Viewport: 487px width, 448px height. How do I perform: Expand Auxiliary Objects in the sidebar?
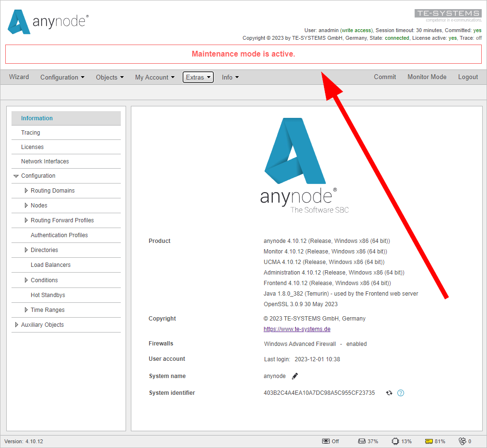16,324
